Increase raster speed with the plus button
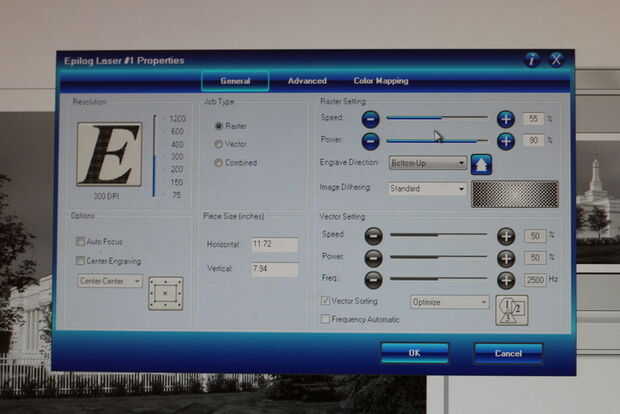Screen dimensions: 620x414 506,119
